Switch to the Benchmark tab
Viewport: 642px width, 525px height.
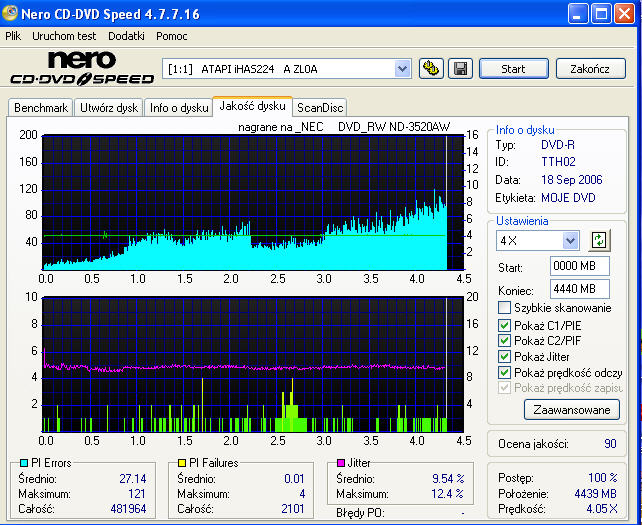(41, 108)
